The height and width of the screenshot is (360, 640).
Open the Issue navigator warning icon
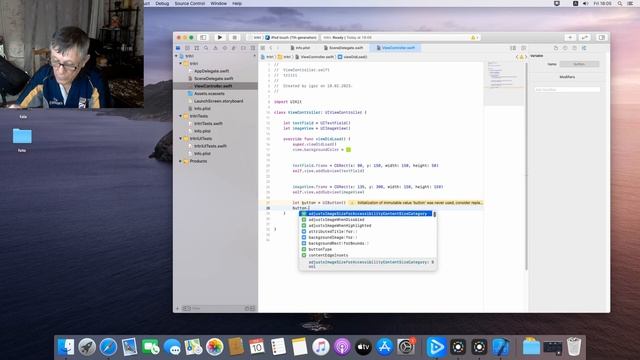point(216,48)
